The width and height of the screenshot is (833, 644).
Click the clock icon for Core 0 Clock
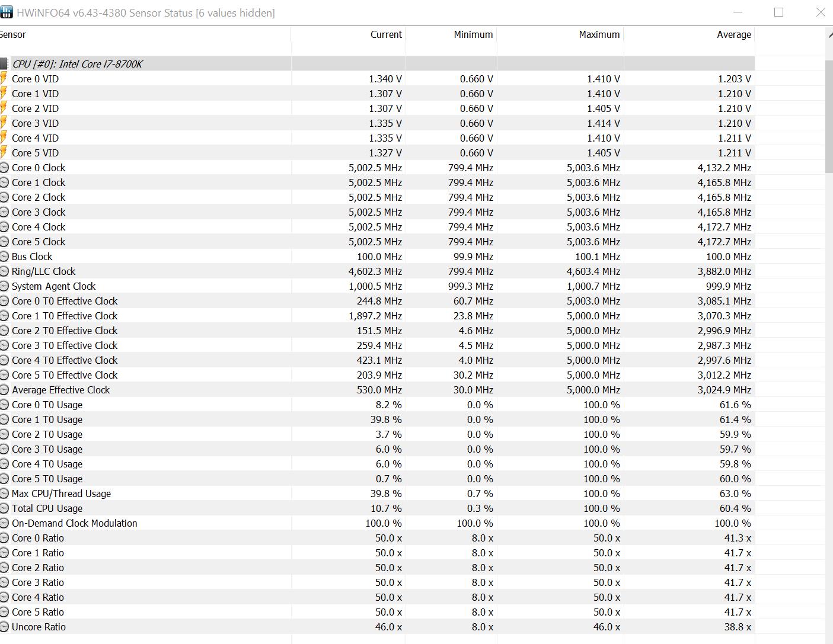(x=4, y=168)
